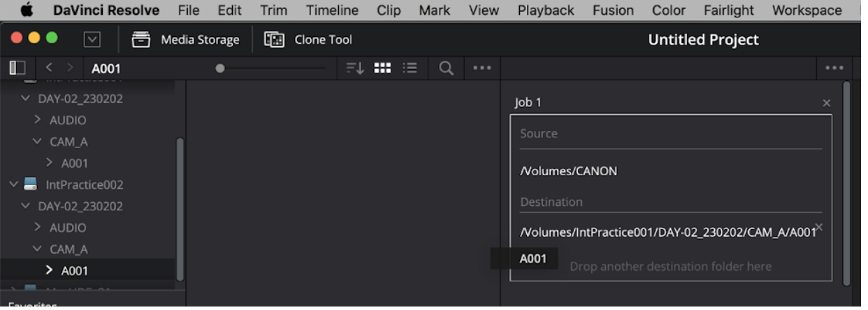The width and height of the screenshot is (868, 310).
Task: Activate the Clone Tool
Action: [x=308, y=40]
